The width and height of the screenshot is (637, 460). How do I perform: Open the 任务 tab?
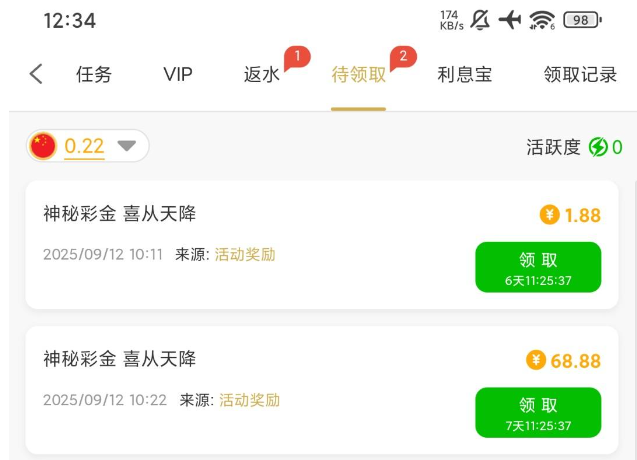94,75
